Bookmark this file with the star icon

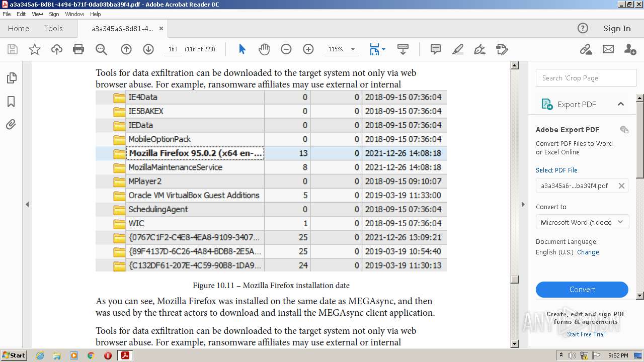pos(35,49)
